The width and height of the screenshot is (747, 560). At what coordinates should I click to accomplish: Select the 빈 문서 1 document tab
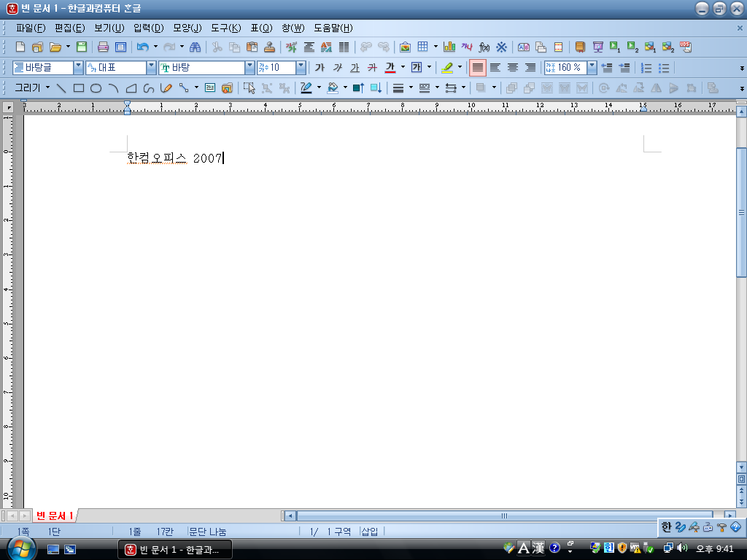[54, 516]
